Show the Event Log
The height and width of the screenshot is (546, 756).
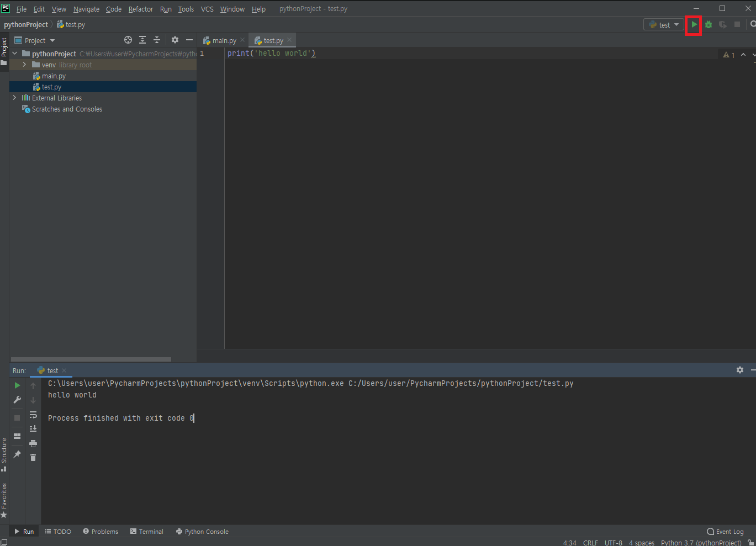[x=726, y=532]
